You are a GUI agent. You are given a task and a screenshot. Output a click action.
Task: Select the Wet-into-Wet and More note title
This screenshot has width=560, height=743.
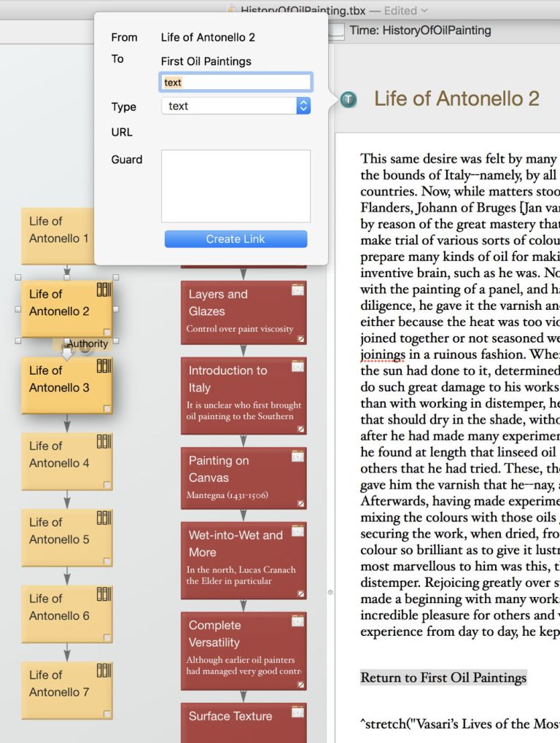point(236,543)
